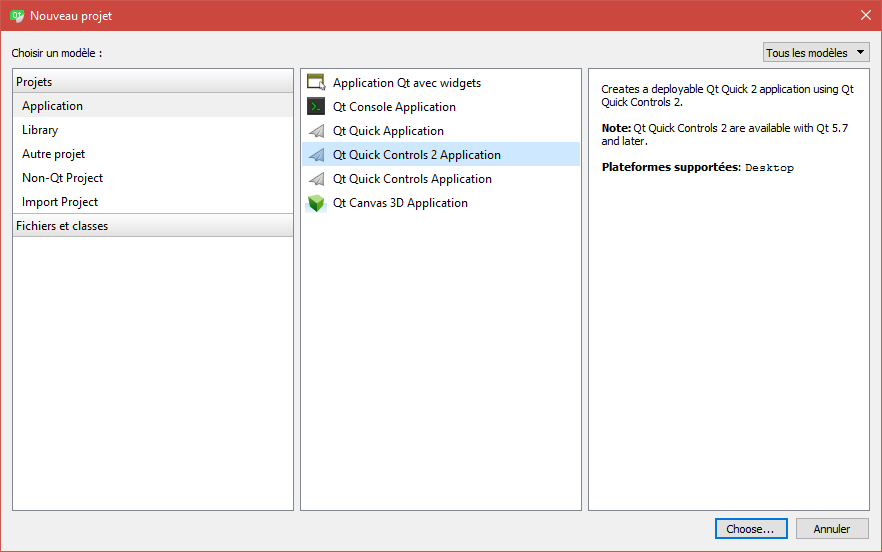Click the Choose... button
This screenshot has height=552, width=882.
(751, 529)
